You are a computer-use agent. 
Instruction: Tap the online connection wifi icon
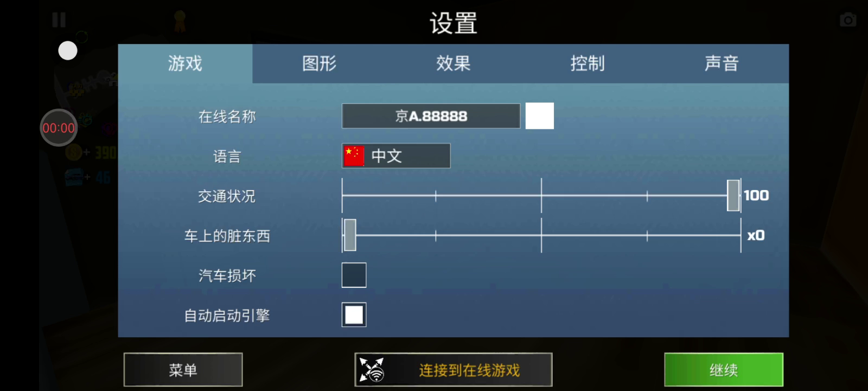tap(372, 370)
